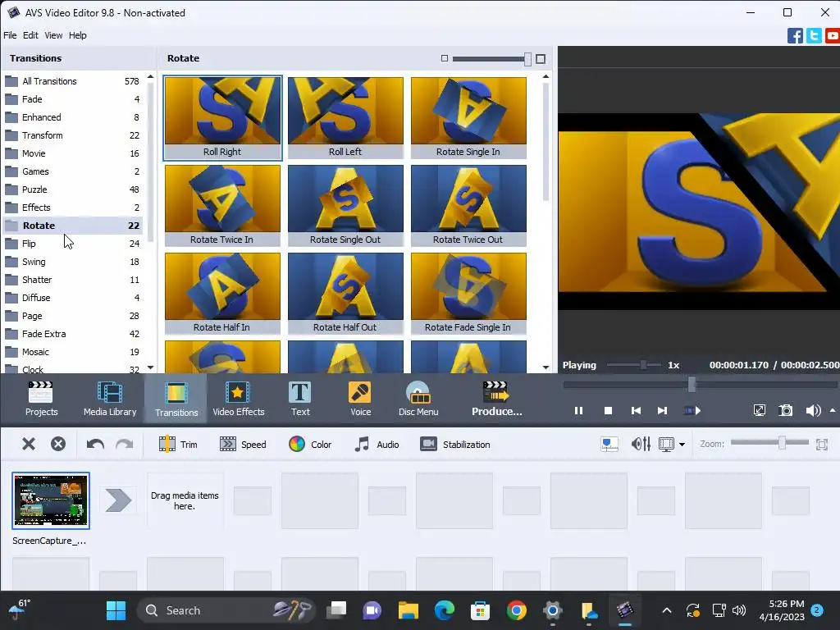This screenshot has height=630, width=840.
Task: Open the Stabilization tool
Action: point(454,444)
